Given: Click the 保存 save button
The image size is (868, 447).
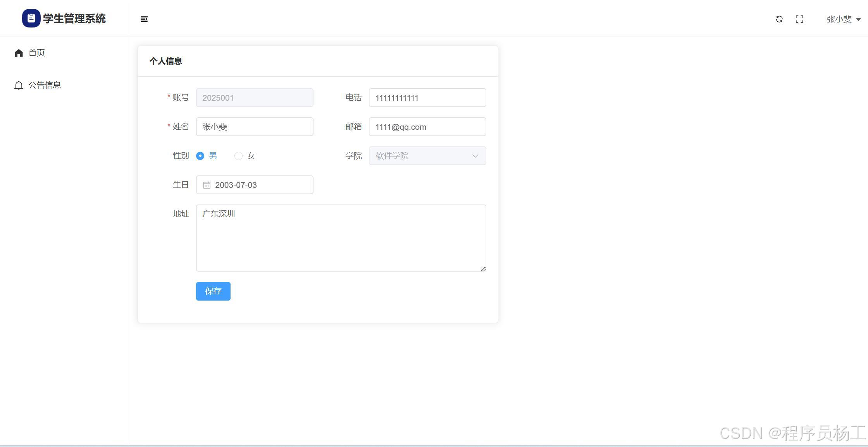Looking at the screenshot, I should click(x=213, y=291).
